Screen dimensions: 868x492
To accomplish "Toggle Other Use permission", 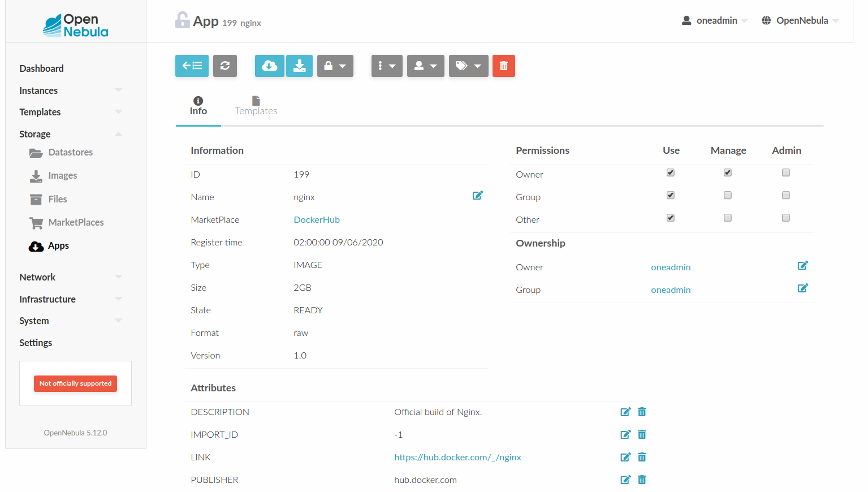I will [x=671, y=218].
